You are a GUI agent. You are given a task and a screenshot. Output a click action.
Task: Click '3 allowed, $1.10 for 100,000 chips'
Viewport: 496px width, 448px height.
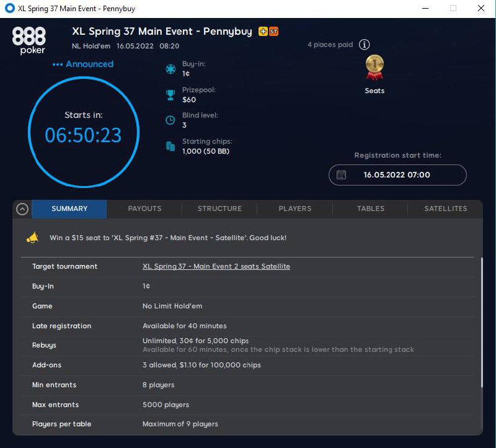coord(201,365)
